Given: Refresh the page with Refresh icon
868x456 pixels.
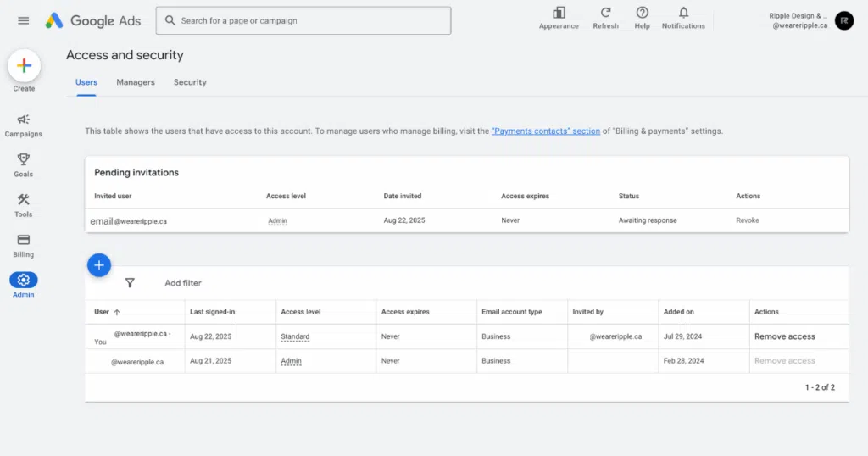Looking at the screenshot, I should tap(605, 13).
